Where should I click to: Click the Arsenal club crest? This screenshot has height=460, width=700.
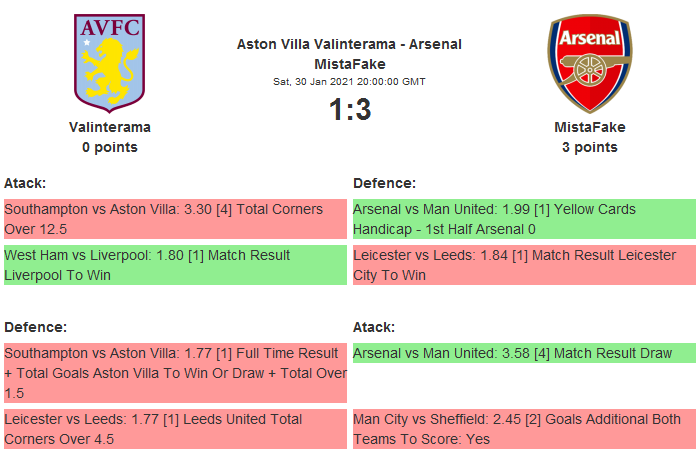pyautogui.click(x=589, y=63)
